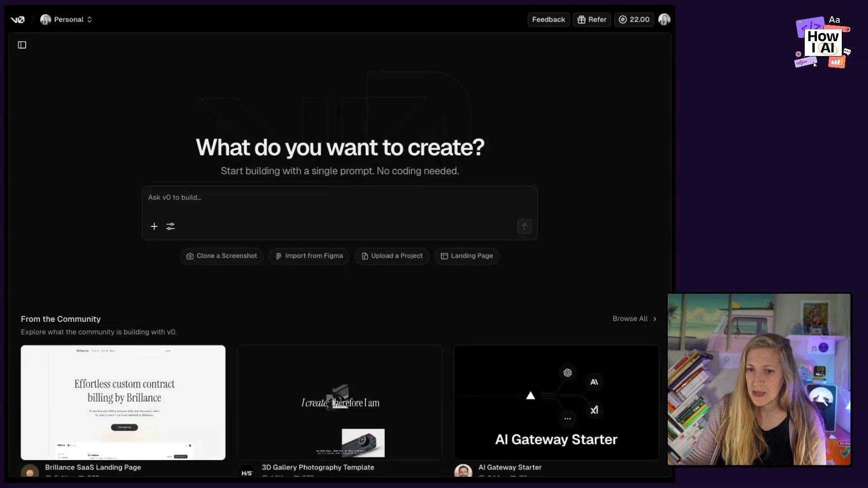Click the v0 logo in top bar

click(18, 19)
